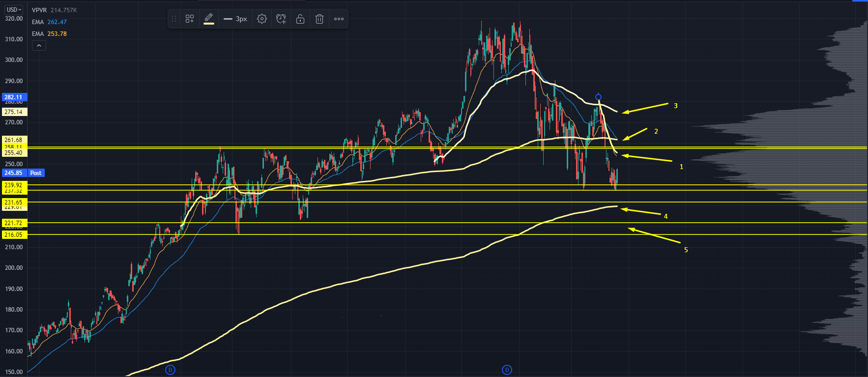This screenshot has width=868, height=377.
Task: Select the blue circle drawing anchor point
Action: (598, 97)
